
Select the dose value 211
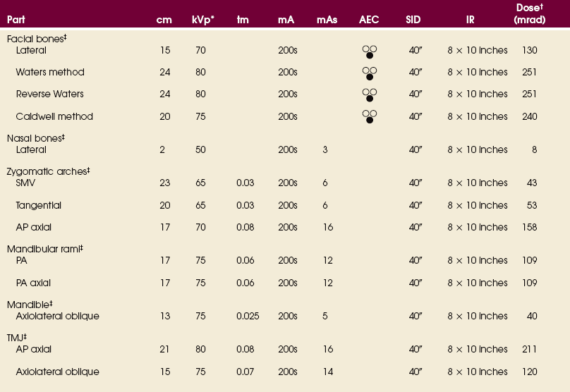coord(529,350)
